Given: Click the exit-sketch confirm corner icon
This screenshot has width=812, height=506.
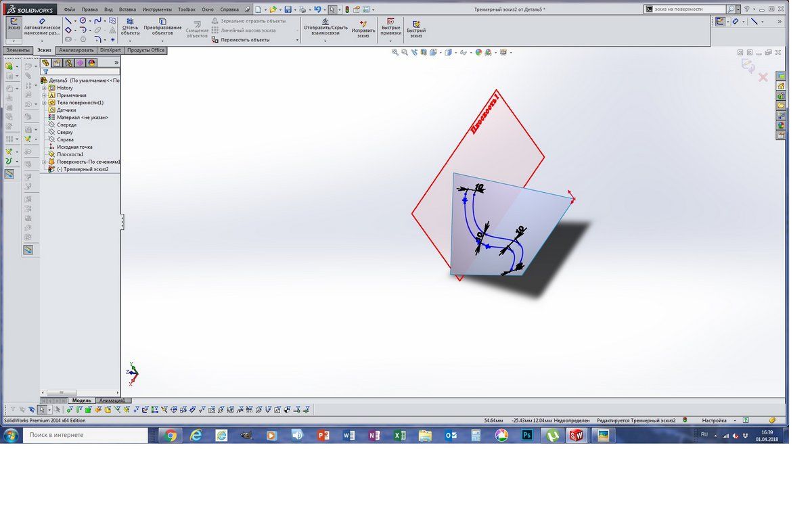Looking at the screenshot, I should (x=748, y=66).
